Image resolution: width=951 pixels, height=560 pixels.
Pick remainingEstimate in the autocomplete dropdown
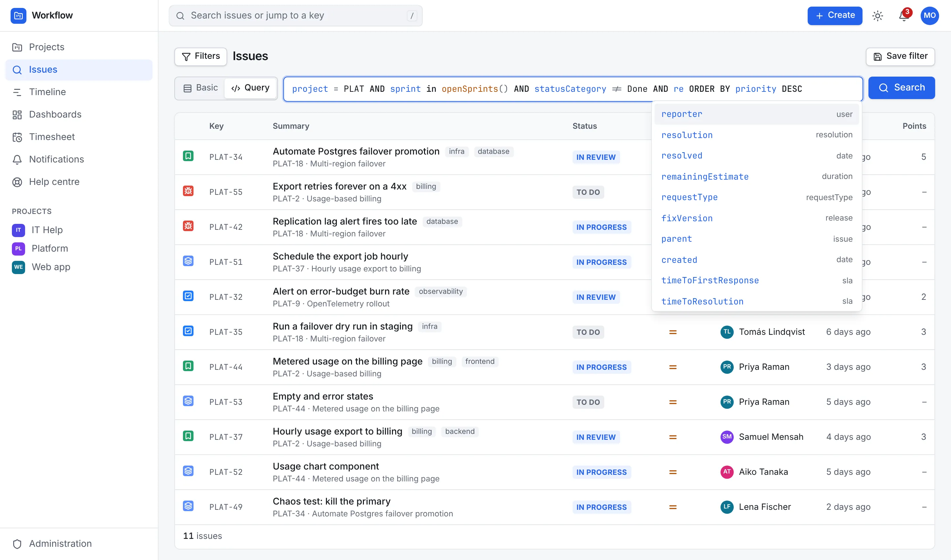[x=757, y=177]
